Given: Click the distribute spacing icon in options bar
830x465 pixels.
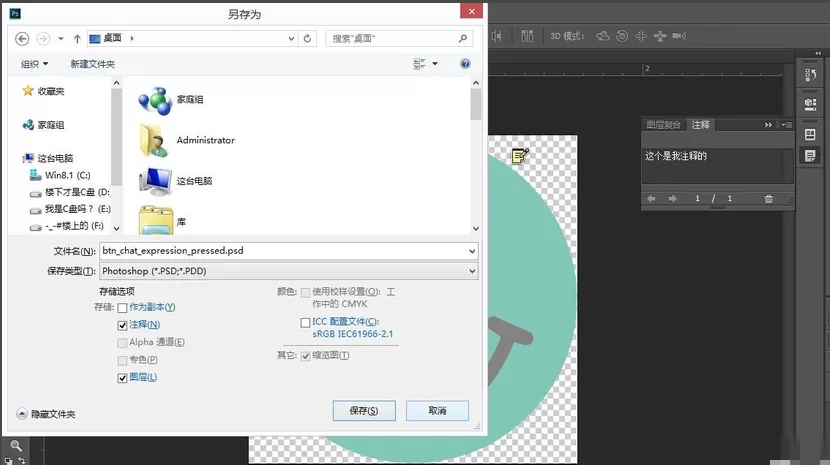Looking at the screenshot, I should click(x=527, y=36).
